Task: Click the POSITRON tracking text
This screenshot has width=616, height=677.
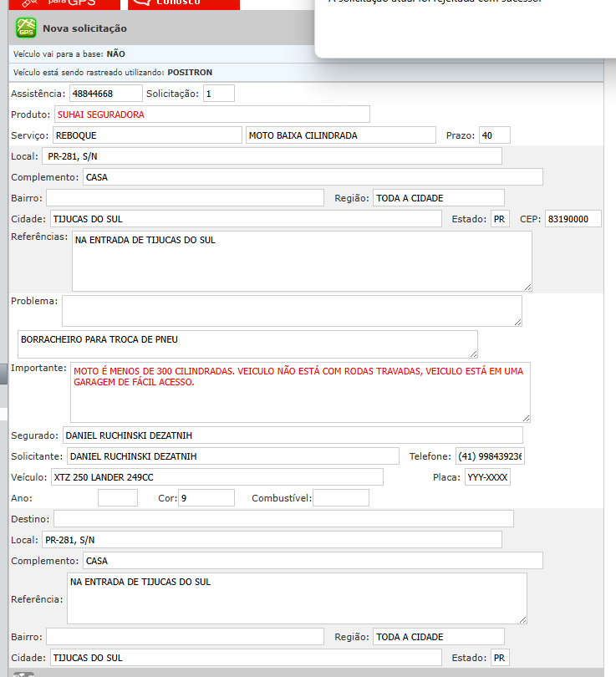Action: [x=190, y=73]
